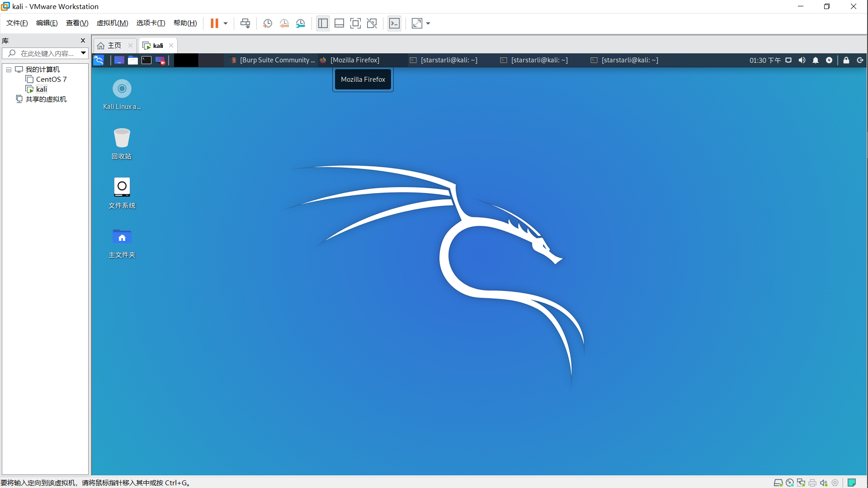The image size is (868, 488).
Task: Select 共享的虚拟机 in the library tree
Action: 46,99
